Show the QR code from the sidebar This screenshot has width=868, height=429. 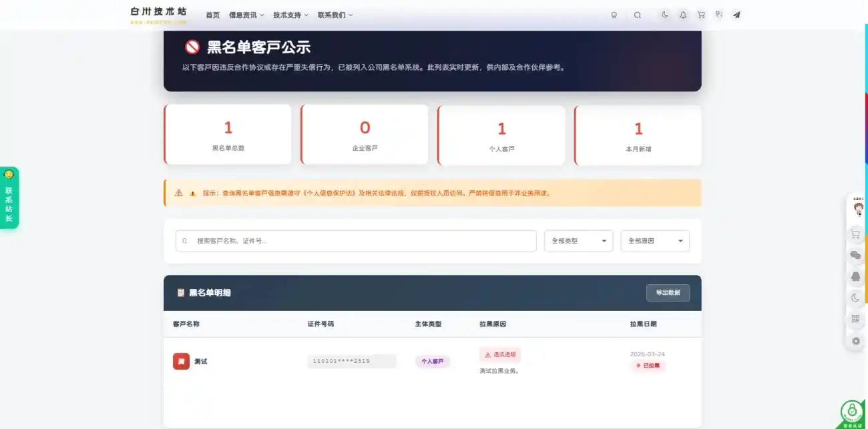point(855,319)
